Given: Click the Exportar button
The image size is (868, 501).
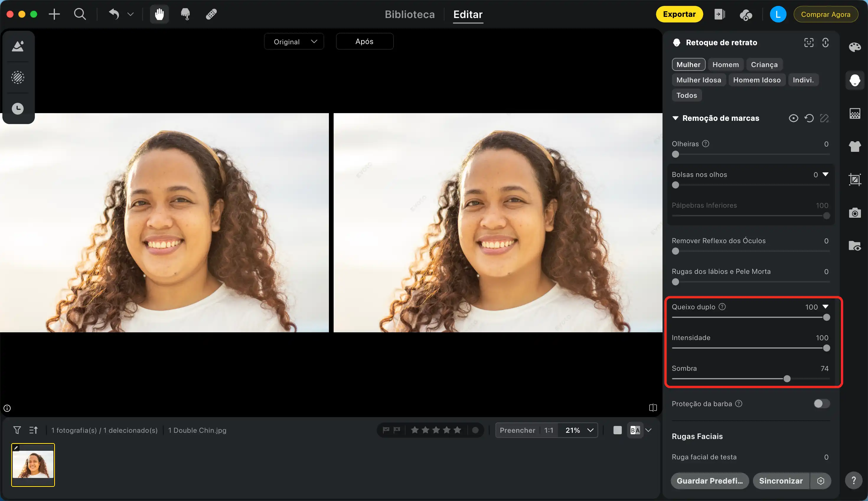Looking at the screenshot, I should pos(679,14).
